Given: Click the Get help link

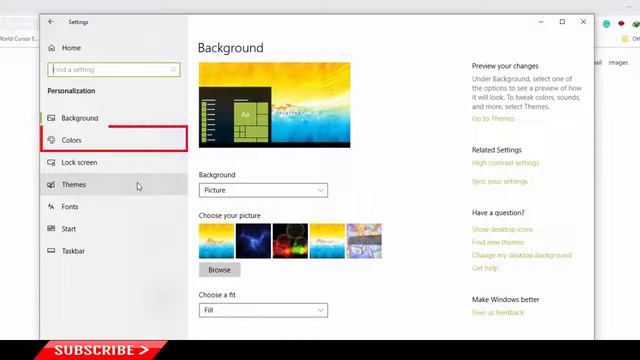Looking at the screenshot, I should (485, 268).
